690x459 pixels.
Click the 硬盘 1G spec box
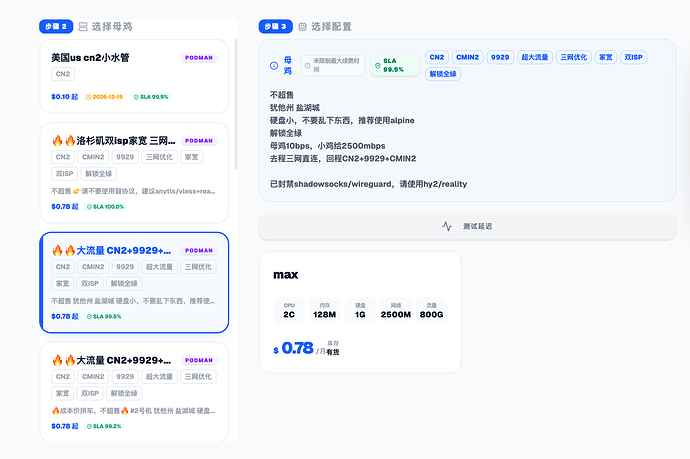click(360, 311)
